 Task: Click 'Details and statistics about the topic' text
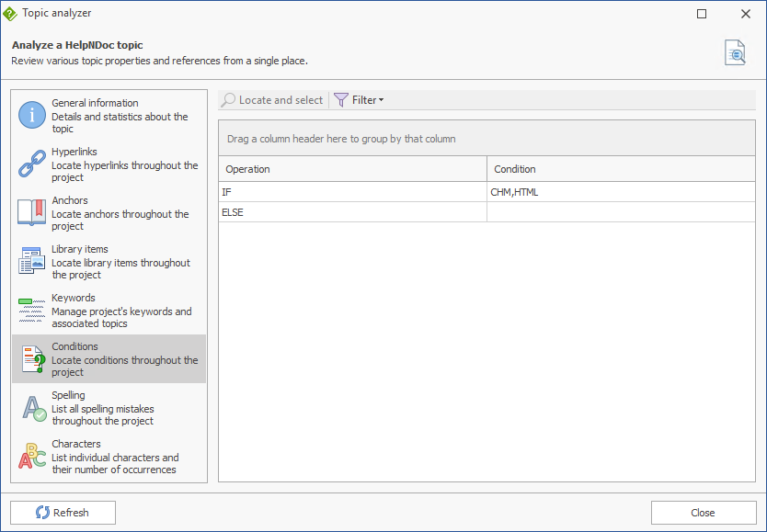click(x=120, y=122)
